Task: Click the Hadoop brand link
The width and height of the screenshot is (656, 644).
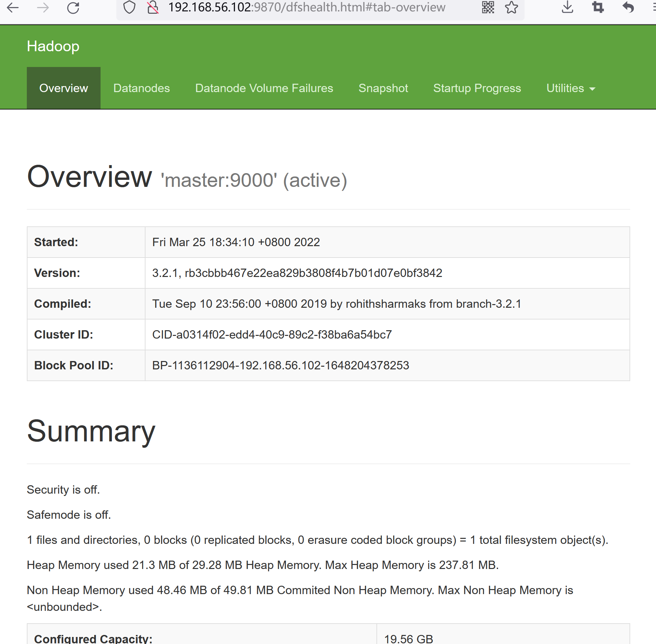Action: click(x=53, y=46)
